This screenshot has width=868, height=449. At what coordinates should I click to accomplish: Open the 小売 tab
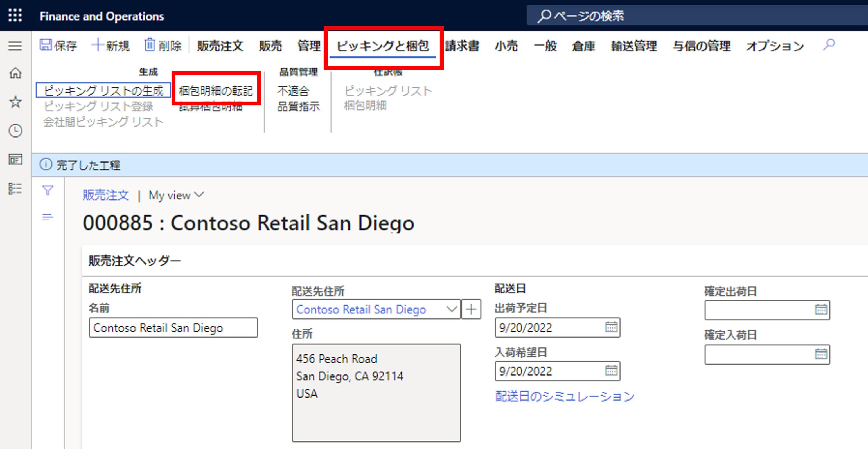(x=506, y=46)
